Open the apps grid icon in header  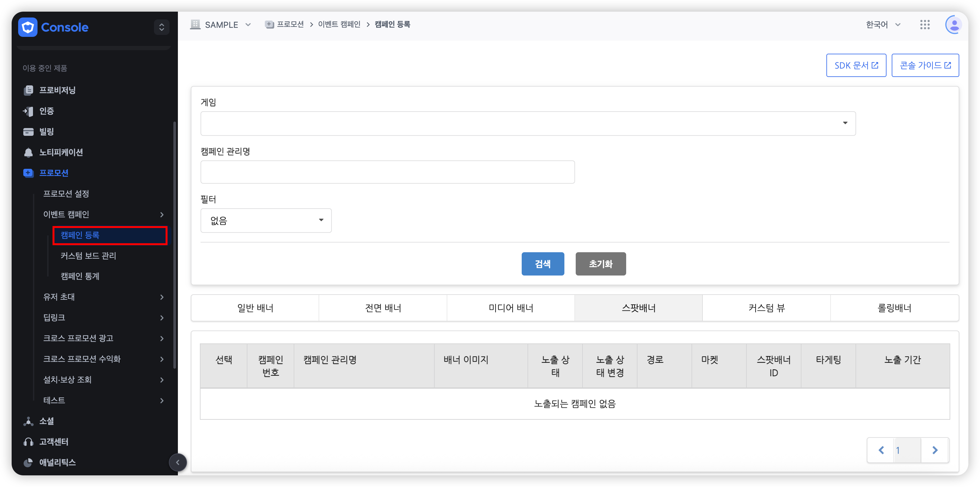tap(925, 25)
